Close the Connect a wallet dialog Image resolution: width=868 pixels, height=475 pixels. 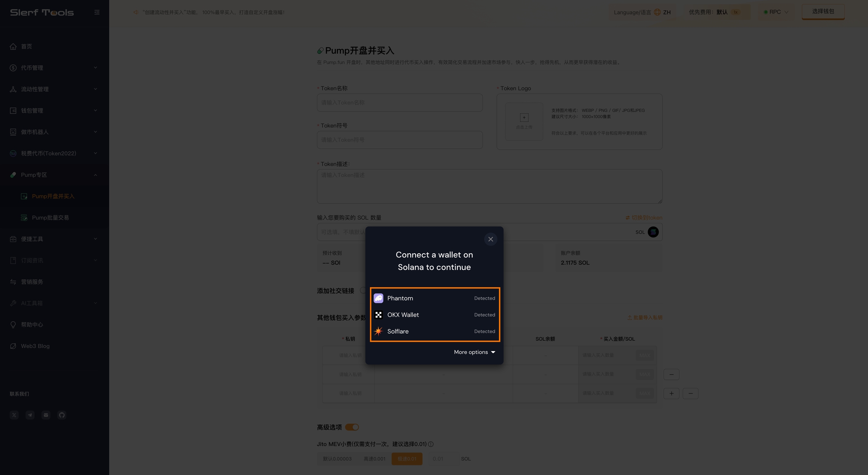tap(491, 239)
